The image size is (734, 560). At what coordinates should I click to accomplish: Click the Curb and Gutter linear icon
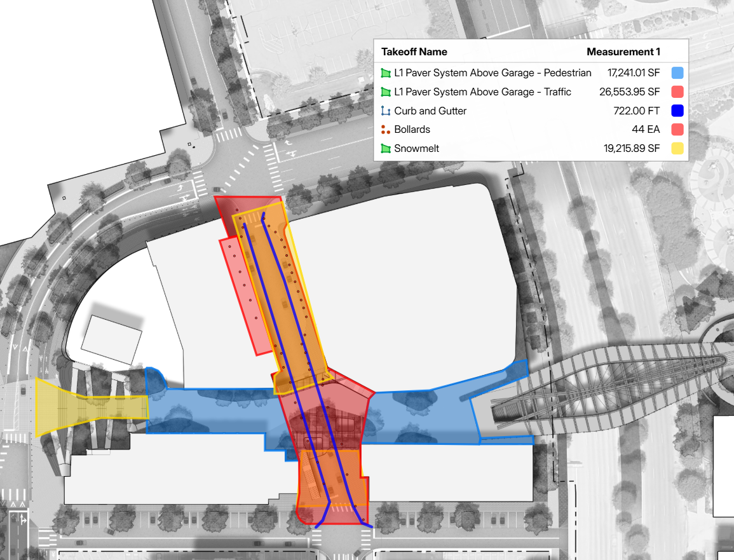386,111
